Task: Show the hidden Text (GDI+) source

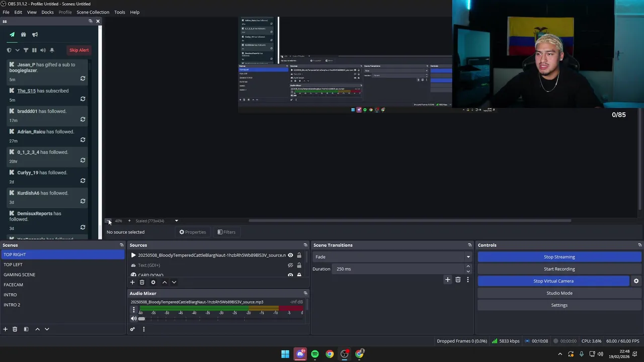Action: click(x=290, y=265)
